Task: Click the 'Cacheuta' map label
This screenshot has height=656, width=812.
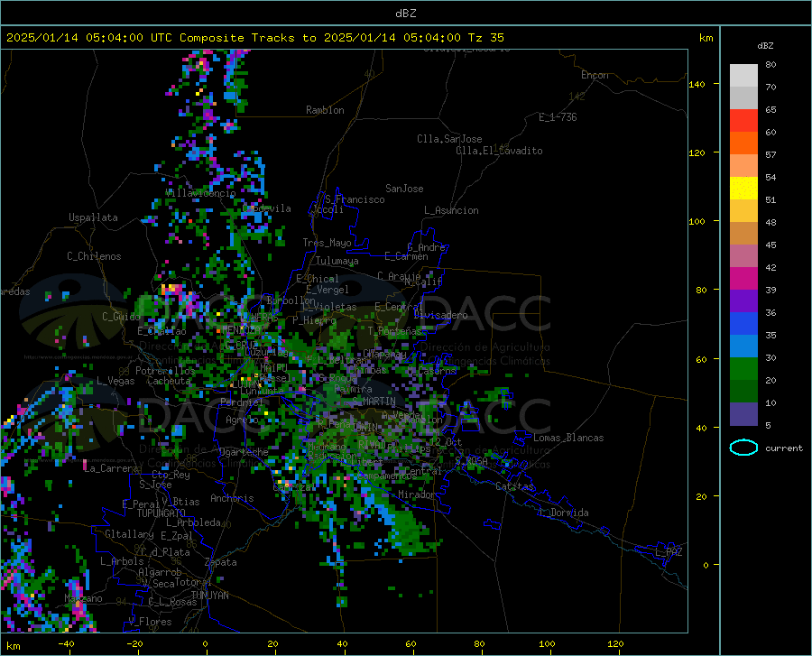Action: (x=169, y=381)
